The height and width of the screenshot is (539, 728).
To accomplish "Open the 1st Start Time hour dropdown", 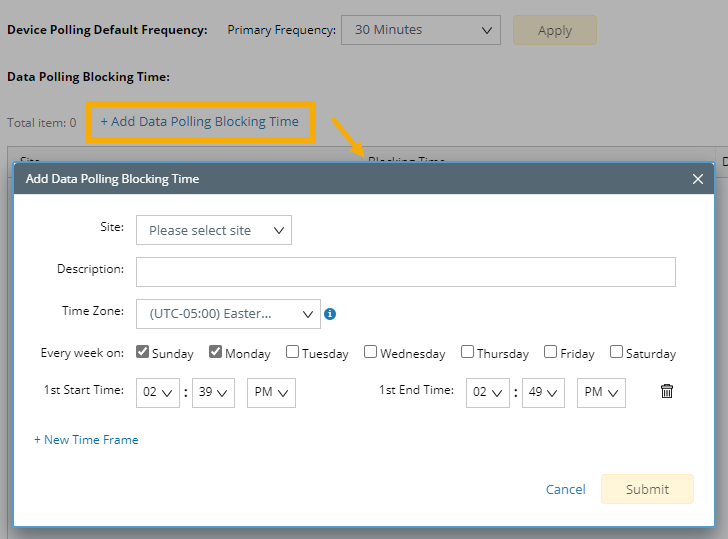I will pyautogui.click(x=157, y=393).
